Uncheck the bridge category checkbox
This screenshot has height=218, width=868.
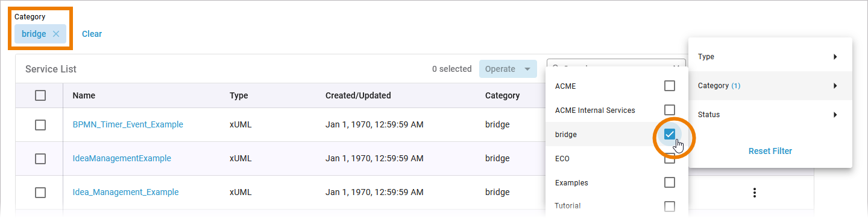(670, 134)
